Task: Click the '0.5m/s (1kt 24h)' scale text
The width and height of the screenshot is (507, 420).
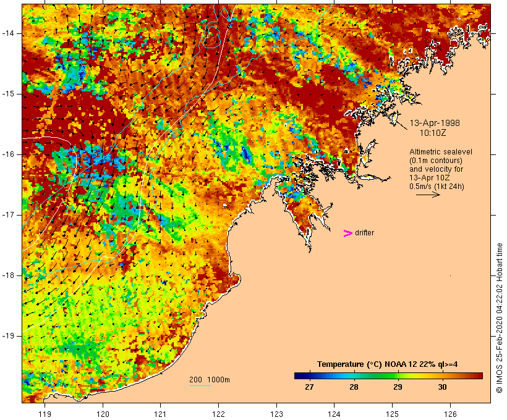Action: [x=437, y=187]
